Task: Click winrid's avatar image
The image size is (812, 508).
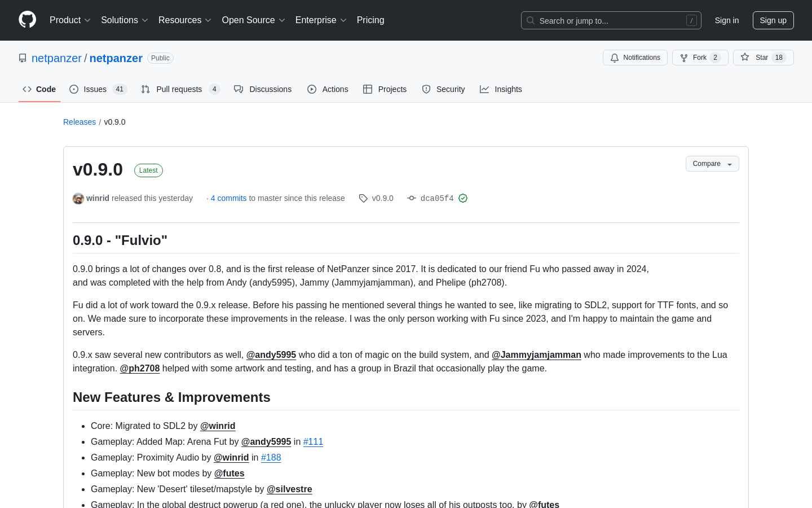Action: tap(78, 198)
